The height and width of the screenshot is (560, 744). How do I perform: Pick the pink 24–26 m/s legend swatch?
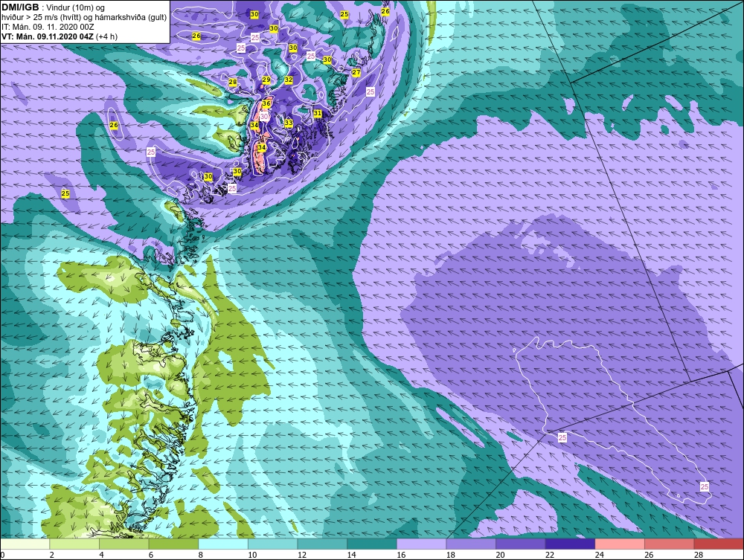pyautogui.click(x=620, y=544)
